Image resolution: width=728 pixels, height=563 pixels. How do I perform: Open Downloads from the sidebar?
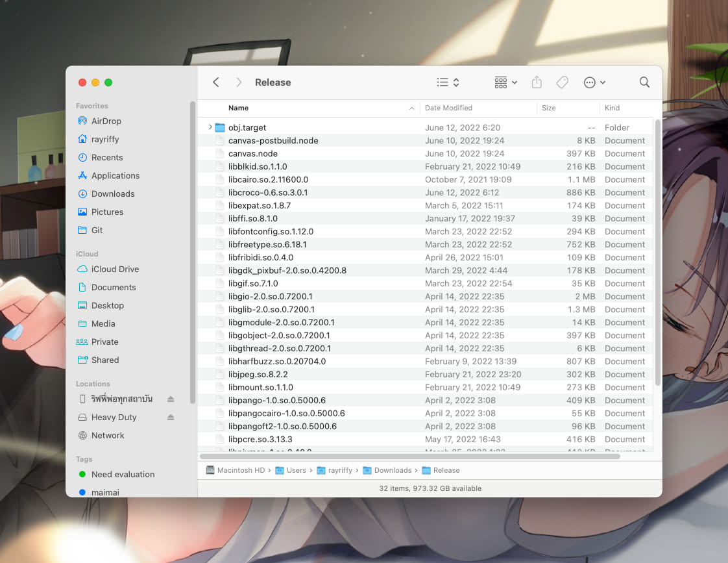click(x=113, y=194)
